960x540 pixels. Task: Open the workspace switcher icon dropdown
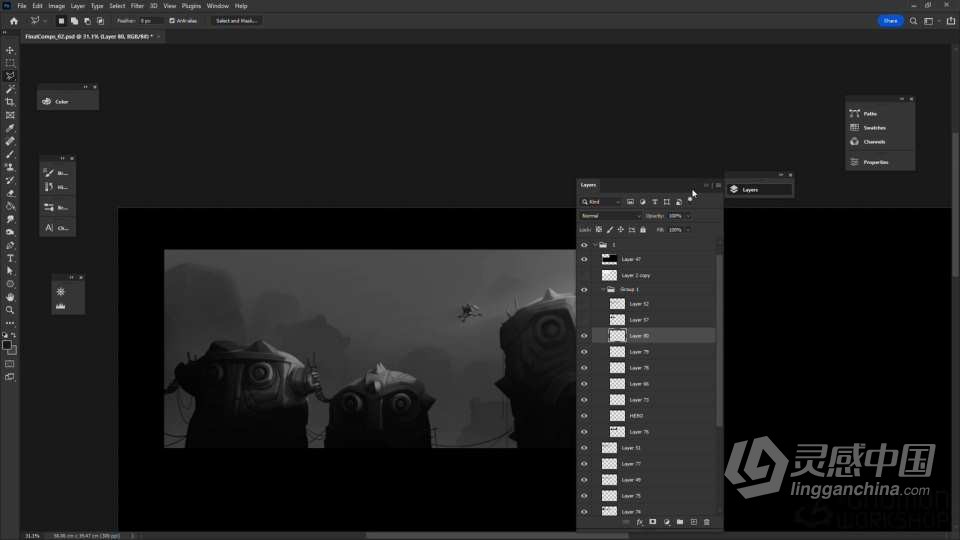[x=931, y=21]
